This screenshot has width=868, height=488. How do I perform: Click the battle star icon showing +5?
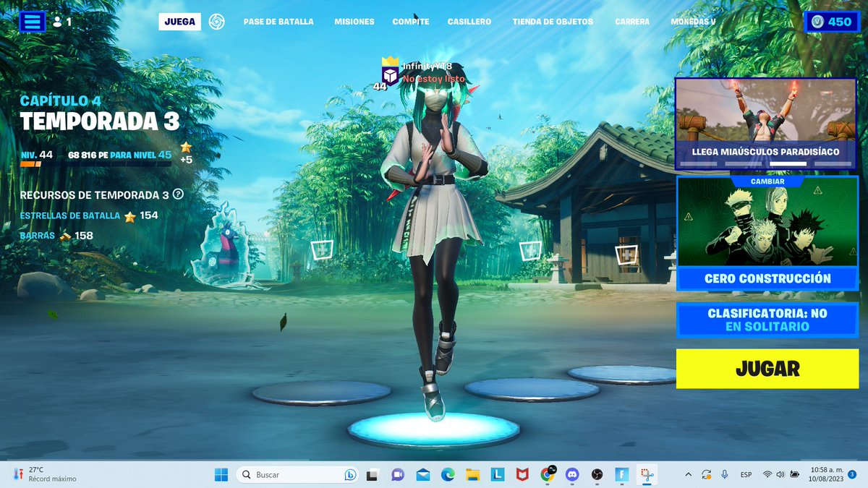(x=186, y=147)
